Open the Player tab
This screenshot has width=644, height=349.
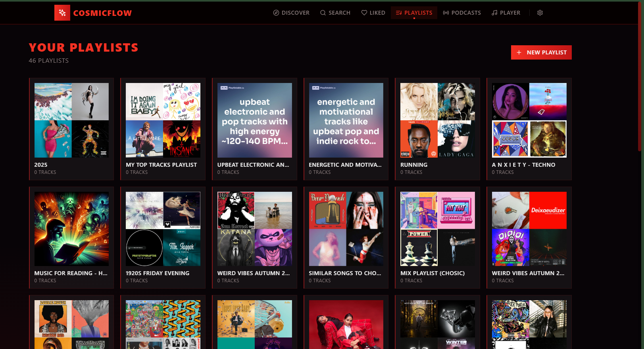[x=506, y=13]
